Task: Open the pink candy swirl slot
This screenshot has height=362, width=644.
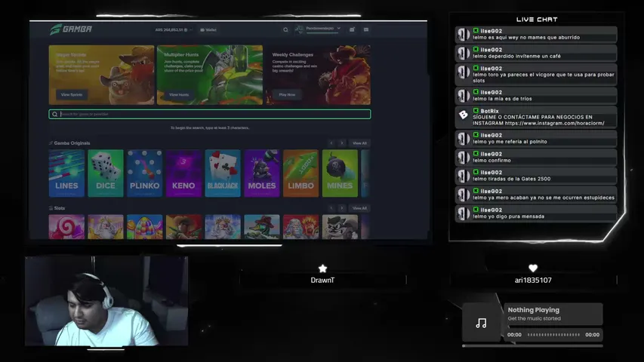Action: click(66, 226)
